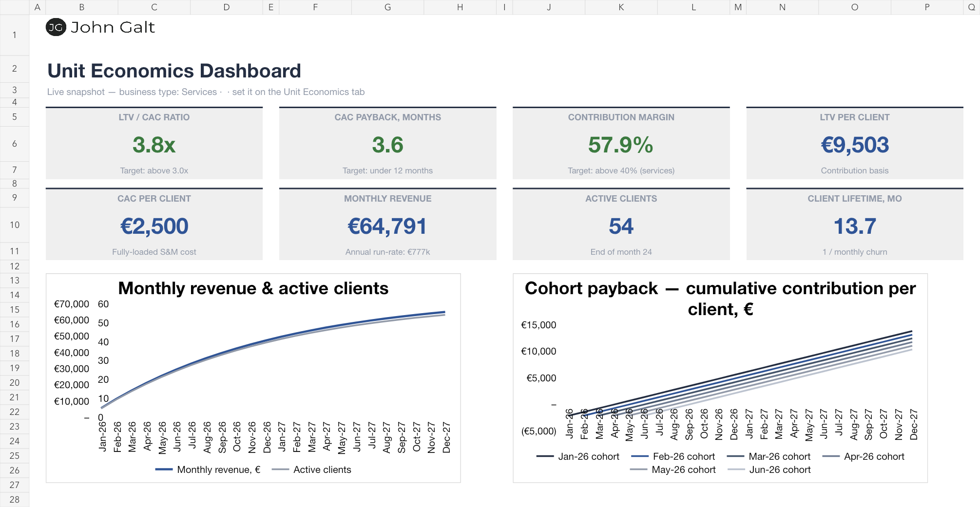Select the client lifetime 13.7 cell
This screenshot has height=507, width=980.
click(855, 226)
